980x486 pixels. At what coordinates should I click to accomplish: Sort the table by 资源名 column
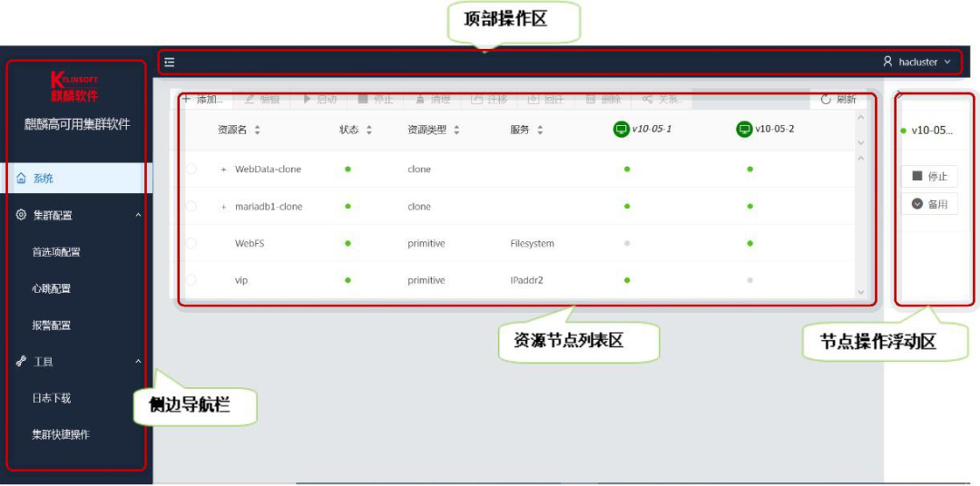point(257,131)
